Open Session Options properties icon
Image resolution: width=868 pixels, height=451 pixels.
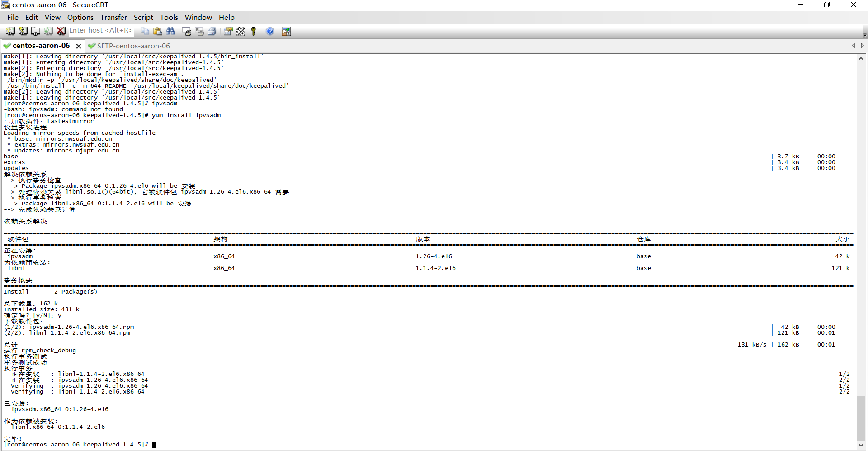tap(228, 31)
